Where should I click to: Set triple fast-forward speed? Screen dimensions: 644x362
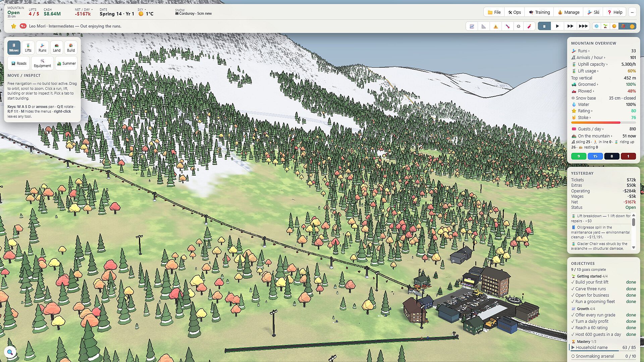(x=583, y=26)
